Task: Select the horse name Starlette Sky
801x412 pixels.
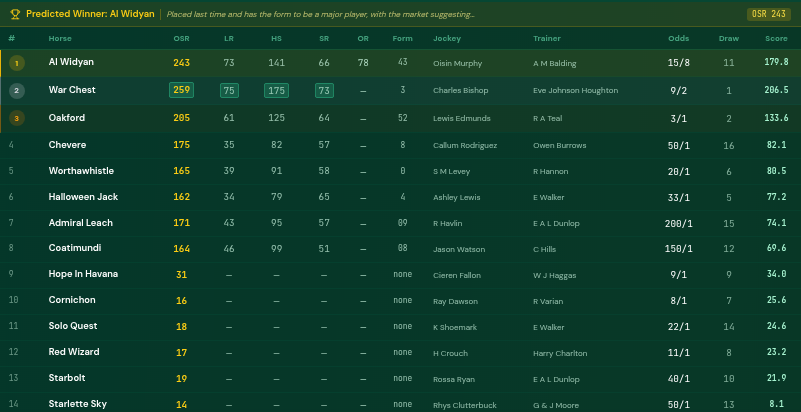Action: coord(78,404)
